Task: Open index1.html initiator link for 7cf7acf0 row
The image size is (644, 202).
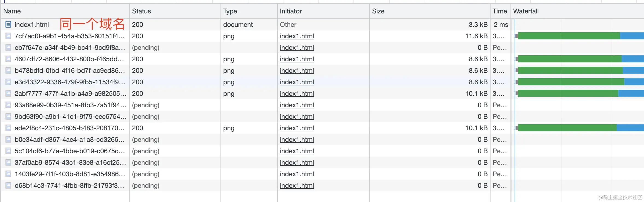Action: [297, 36]
